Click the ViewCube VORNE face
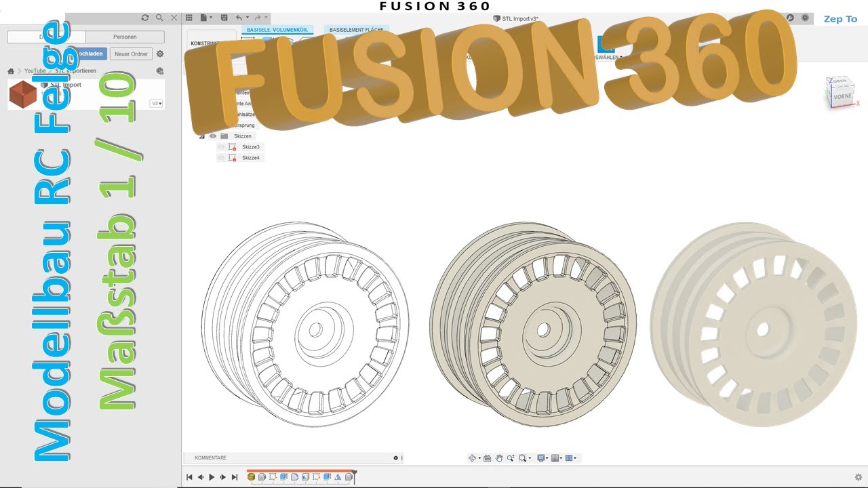This screenshot has height=488, width=868. (x=842, y=97)
